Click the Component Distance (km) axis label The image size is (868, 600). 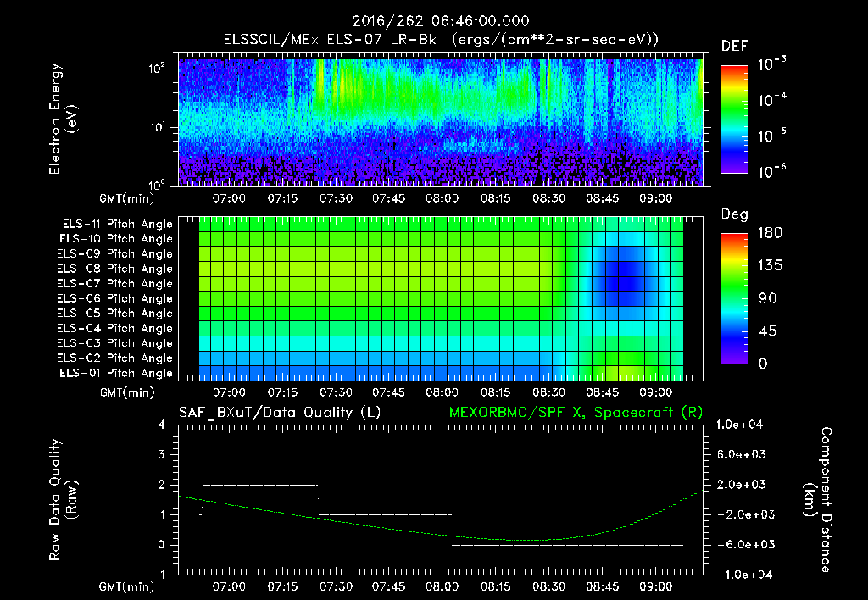click(x=818, y=500)
